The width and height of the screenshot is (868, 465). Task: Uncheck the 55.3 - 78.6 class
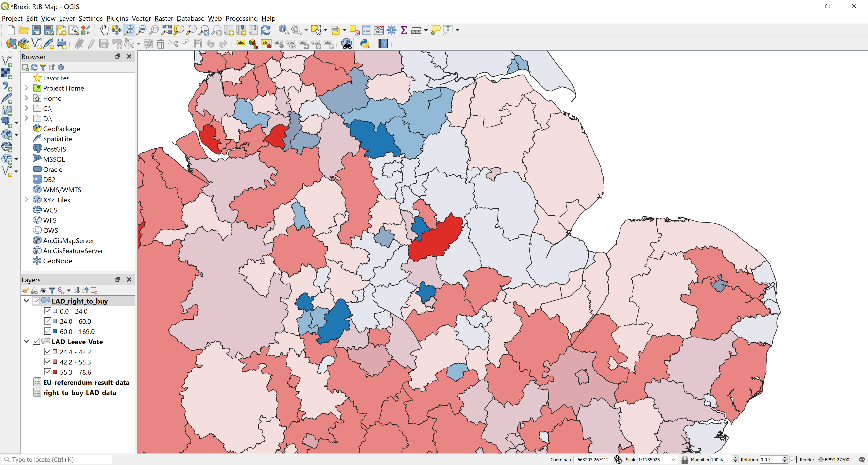click(47, 372)
